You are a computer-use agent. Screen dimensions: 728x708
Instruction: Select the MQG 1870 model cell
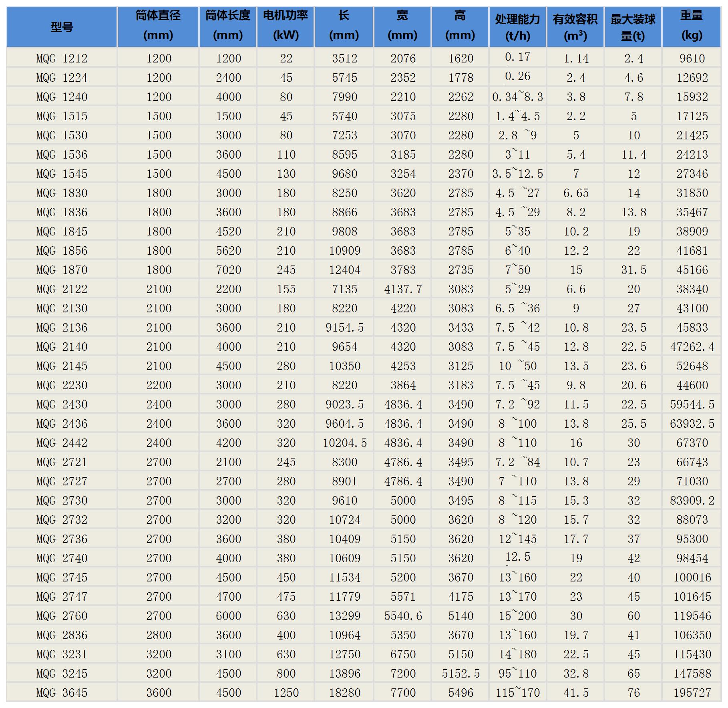coord(62,270)
